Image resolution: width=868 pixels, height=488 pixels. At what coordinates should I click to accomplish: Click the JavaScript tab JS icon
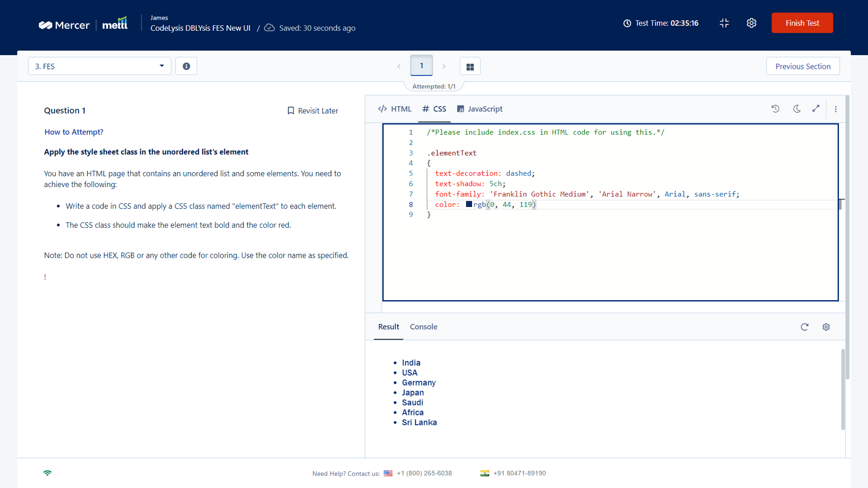460,109
